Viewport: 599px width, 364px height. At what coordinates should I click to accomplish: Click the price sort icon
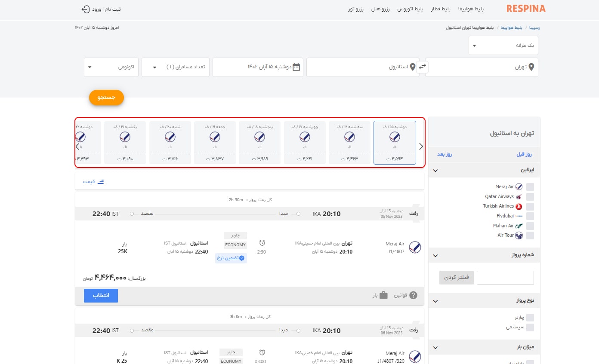pyautogui.click(x=101, y=181)
